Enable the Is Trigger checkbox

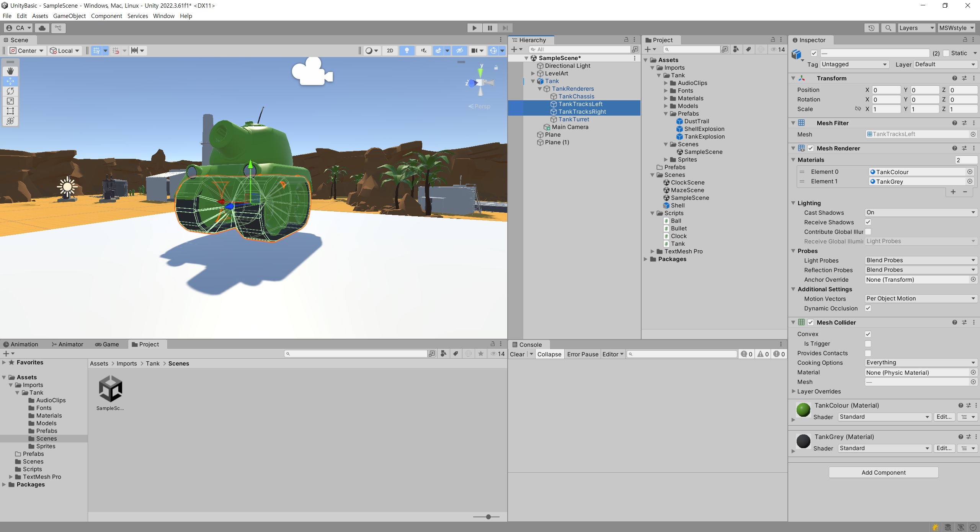(868, 344)
